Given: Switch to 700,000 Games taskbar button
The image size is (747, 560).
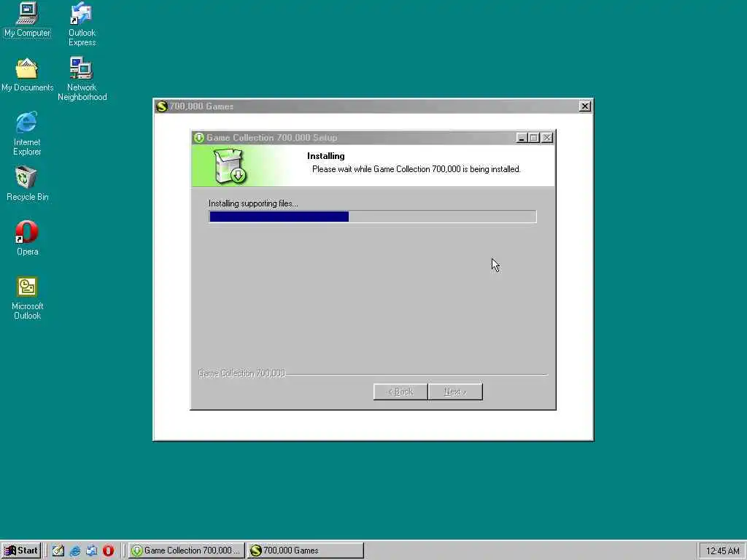Looking at the screenshot, I should pyautogui.click(x=306, y=551).
